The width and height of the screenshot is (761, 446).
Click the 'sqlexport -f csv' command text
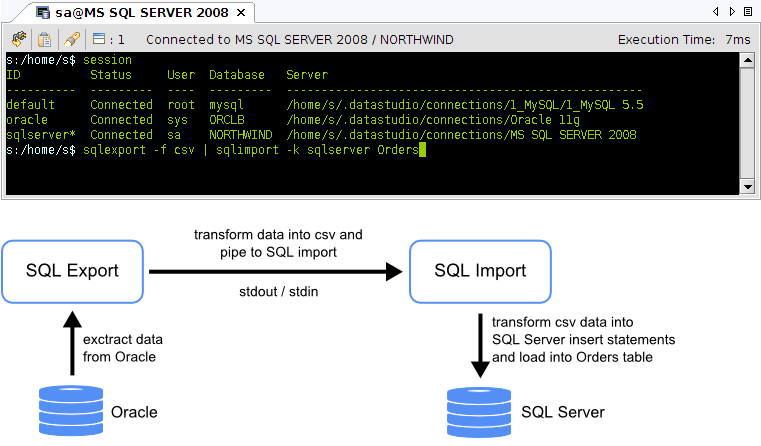pos(139,150)
